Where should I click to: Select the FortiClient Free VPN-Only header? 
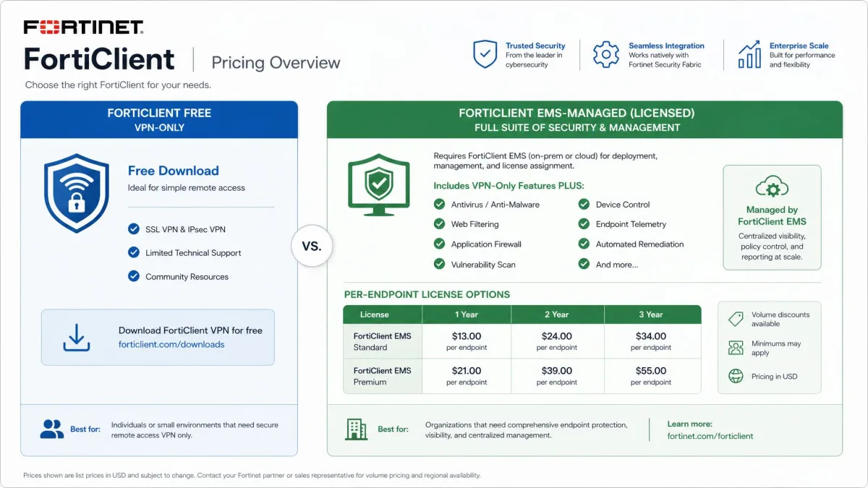(159, 119)
